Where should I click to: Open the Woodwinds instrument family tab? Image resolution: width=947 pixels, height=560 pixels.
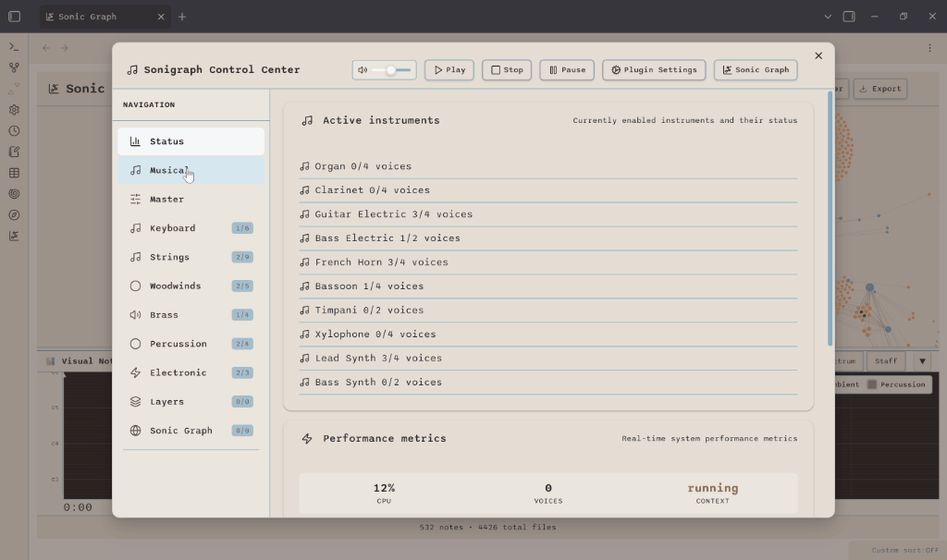(x=191, y=286)
